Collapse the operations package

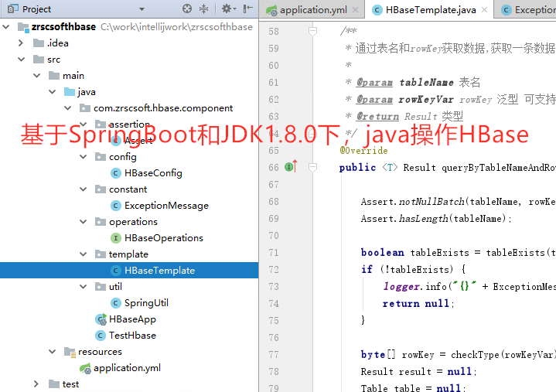(84, 222)
